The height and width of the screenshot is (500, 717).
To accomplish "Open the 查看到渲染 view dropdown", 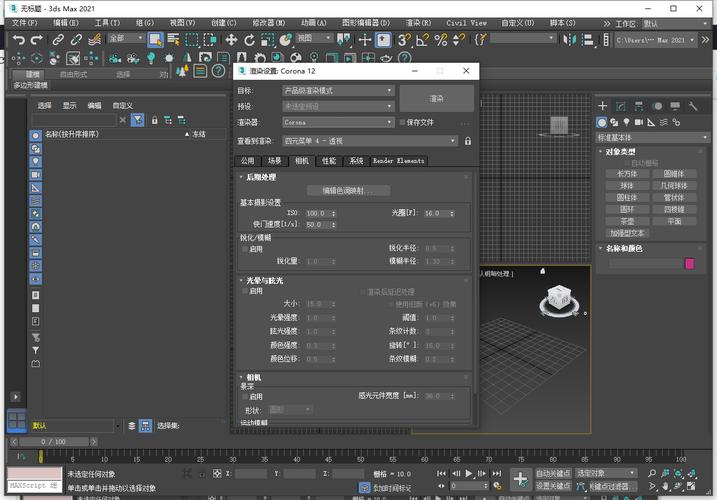I will click(370, 141).
